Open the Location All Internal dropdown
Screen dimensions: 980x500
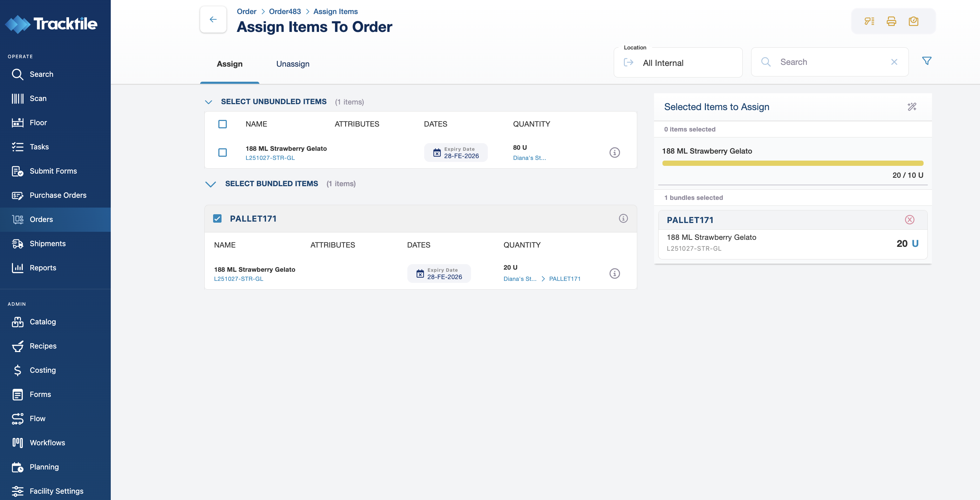click(x=678, y=63)
